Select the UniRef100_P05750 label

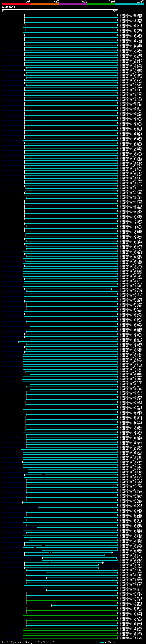[131, 482]
